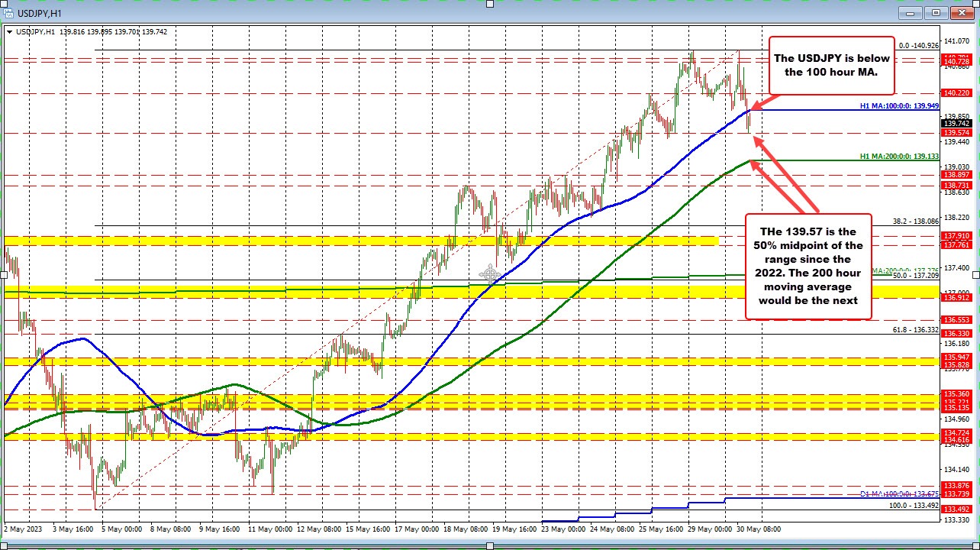Screen dimensions: 980x550
Task: Click the D1 MA:100:0:0: 133.675 label
Action: click(899, 494)
